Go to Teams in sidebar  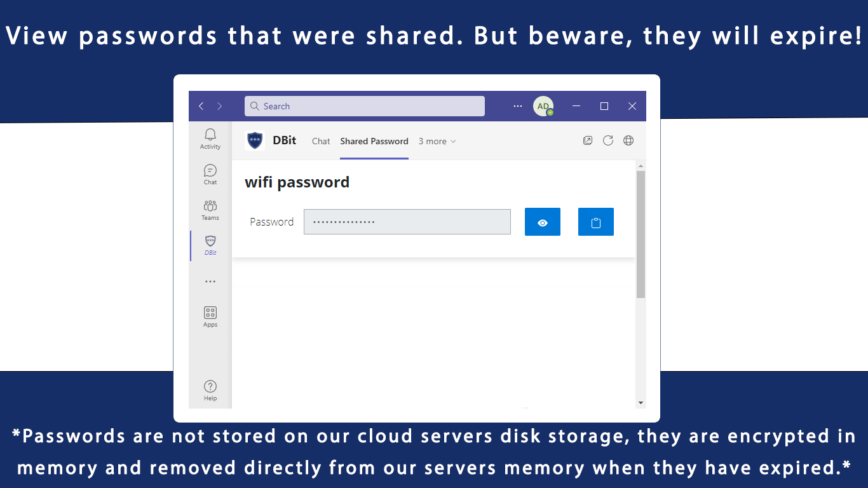click(x=210, y=209)
